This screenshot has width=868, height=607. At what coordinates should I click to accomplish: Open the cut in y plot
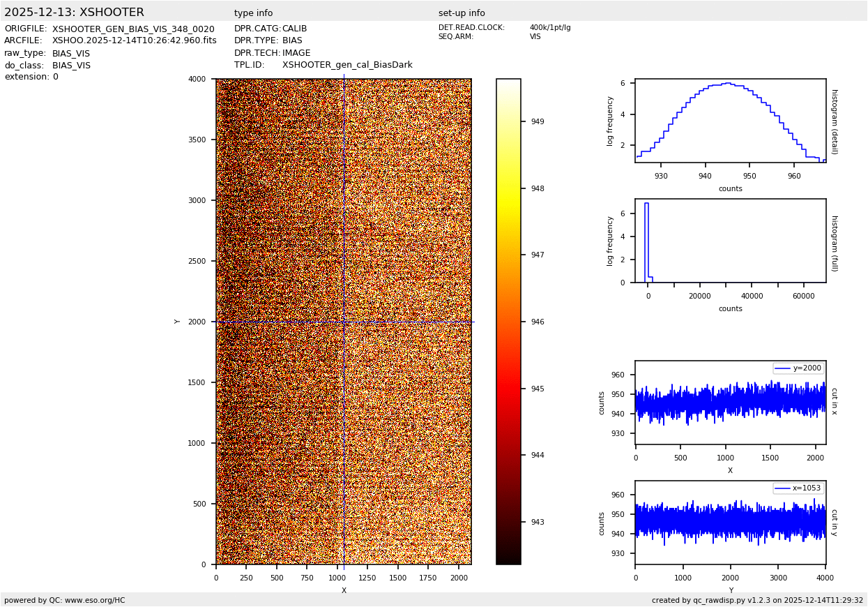pos(730,523)
